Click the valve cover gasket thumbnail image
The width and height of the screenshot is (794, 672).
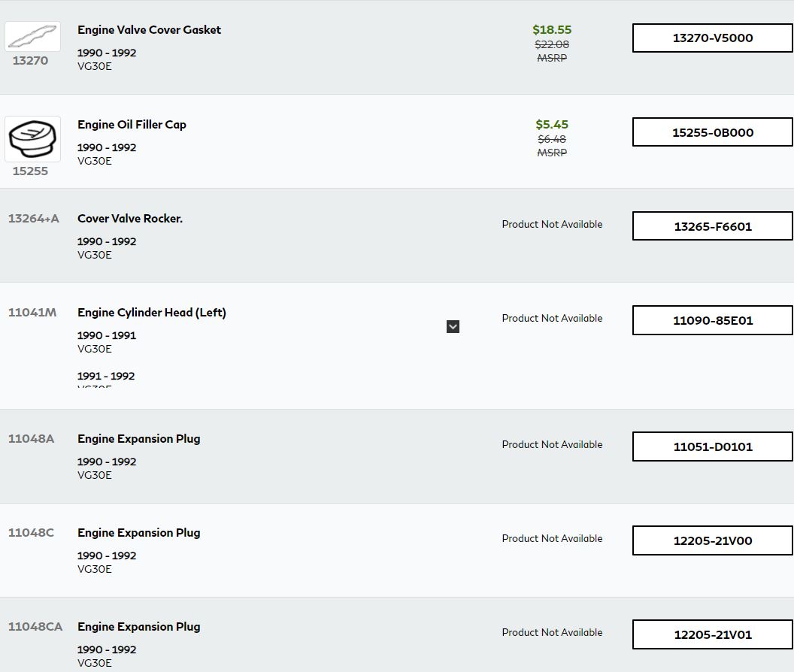[x=32, y=36]
